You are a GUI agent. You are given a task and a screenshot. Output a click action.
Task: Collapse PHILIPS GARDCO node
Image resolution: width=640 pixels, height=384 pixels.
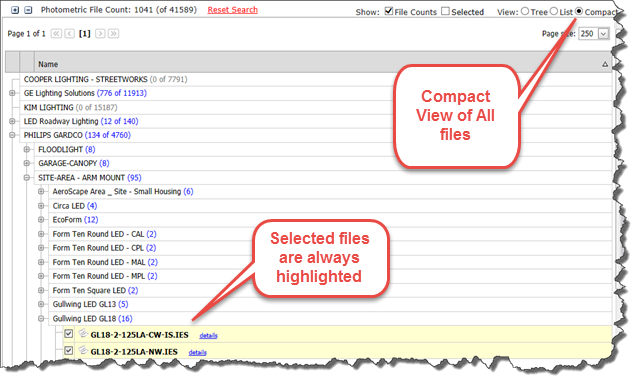pos(12,135)
